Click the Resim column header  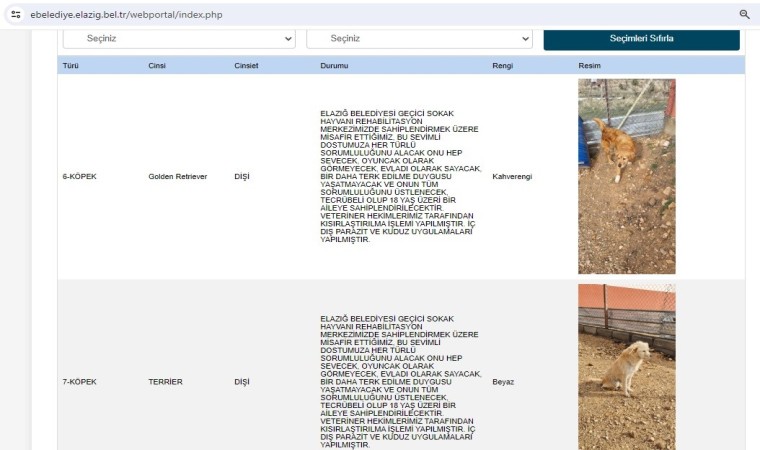coord(589,65)
